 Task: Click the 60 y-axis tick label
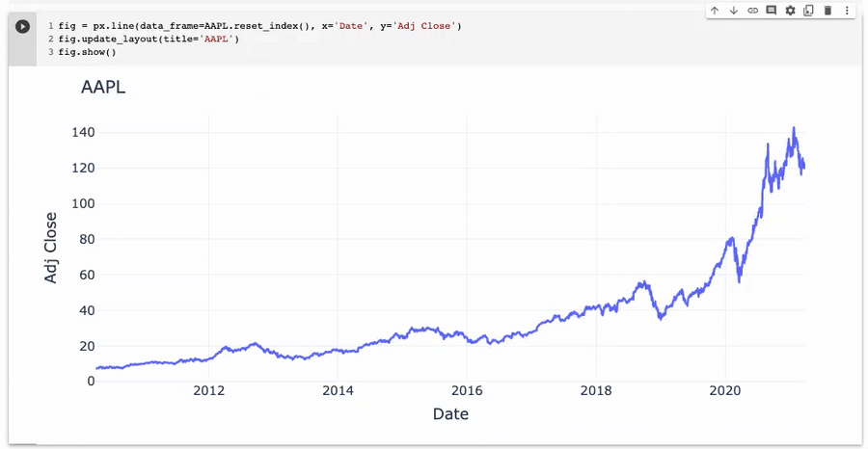tap(88, 275)
